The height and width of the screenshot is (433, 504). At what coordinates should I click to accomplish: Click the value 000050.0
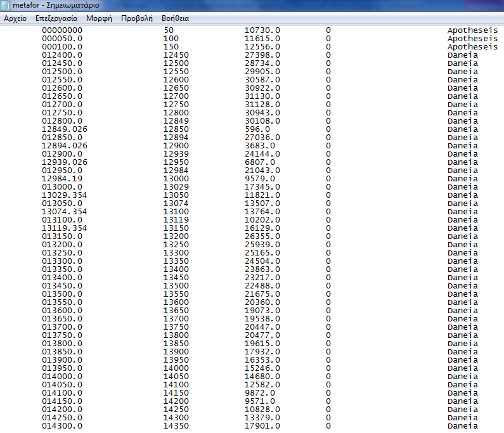point(62,39)
